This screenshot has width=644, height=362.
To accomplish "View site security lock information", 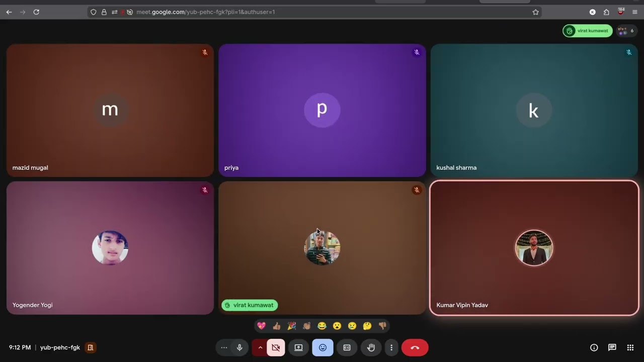I will (x=104, y=12).
